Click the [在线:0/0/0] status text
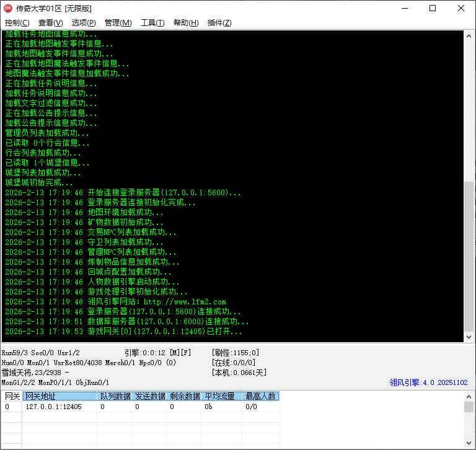Image resolution: width=476 pixels, height=450 pixels. click(x=234, y=363)
